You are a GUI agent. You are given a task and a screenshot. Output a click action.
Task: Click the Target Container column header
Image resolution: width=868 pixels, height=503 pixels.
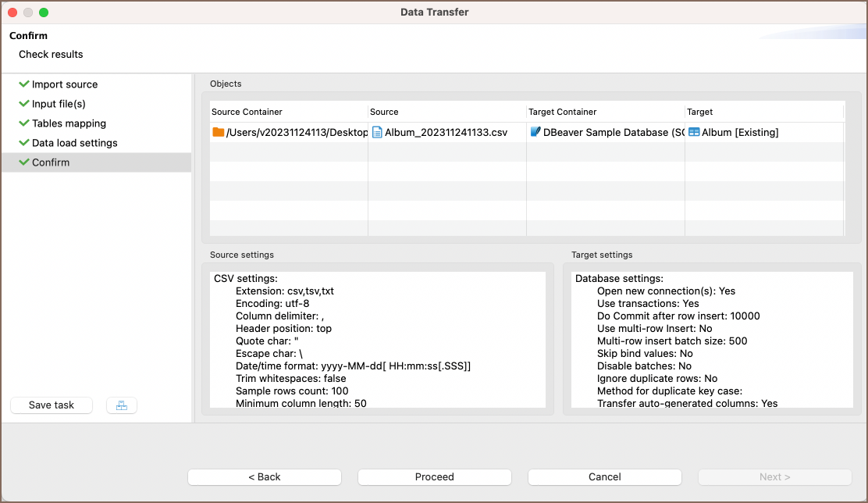click(x=562, y=112)
